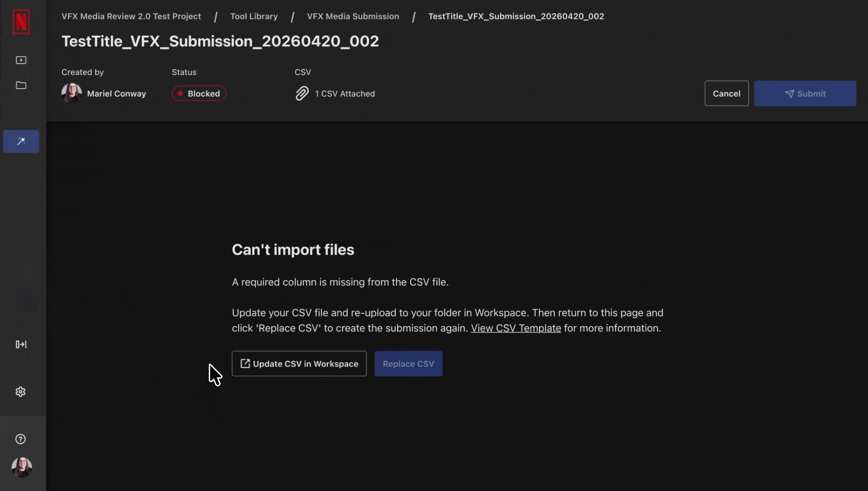Go to VFX Media Review 2.0 Test Project breadcrumb
Viewport: 868px width, 491px height.
(131, 16)
